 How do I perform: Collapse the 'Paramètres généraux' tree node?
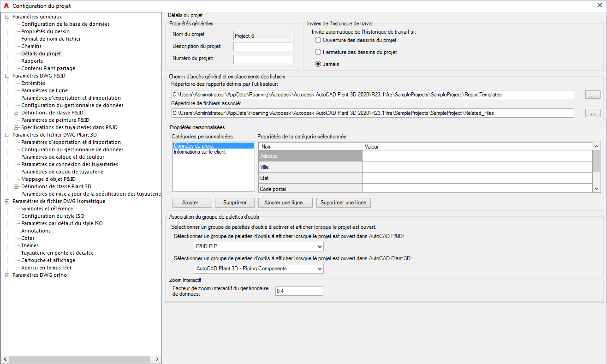(7, 17)
